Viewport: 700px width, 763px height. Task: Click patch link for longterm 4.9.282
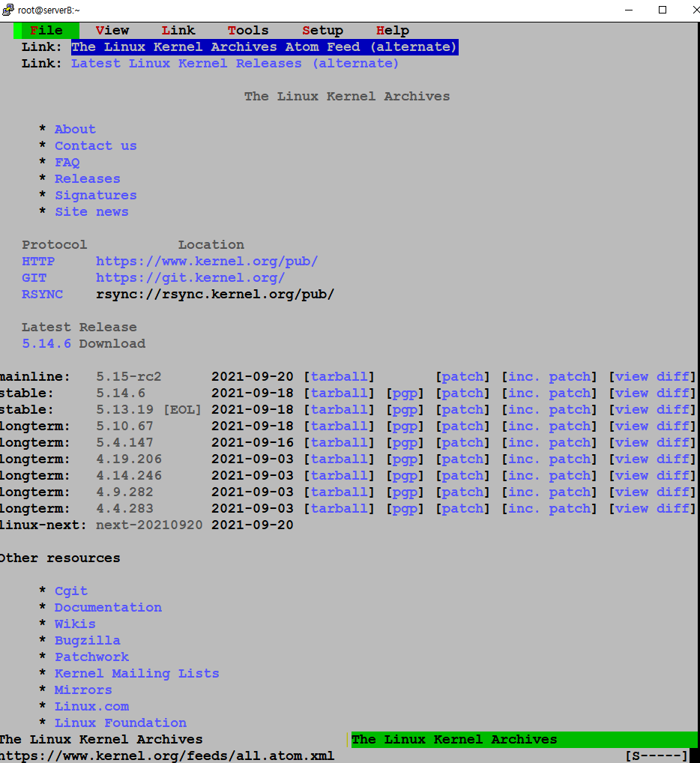coord(462,492)
